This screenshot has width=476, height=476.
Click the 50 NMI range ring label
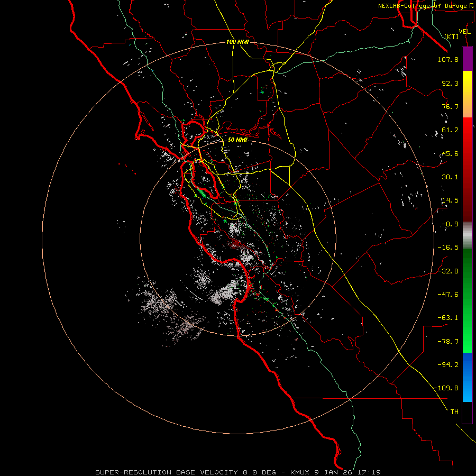(237, 140)
